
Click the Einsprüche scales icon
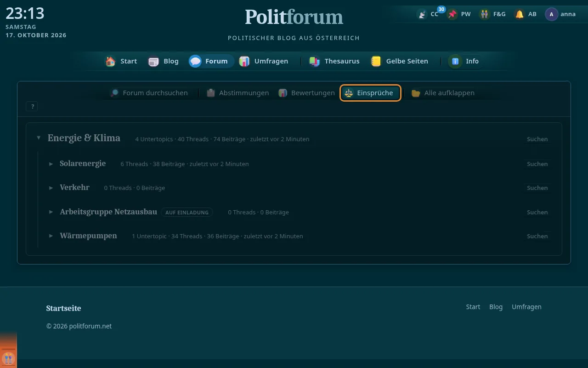pos(349,93)
